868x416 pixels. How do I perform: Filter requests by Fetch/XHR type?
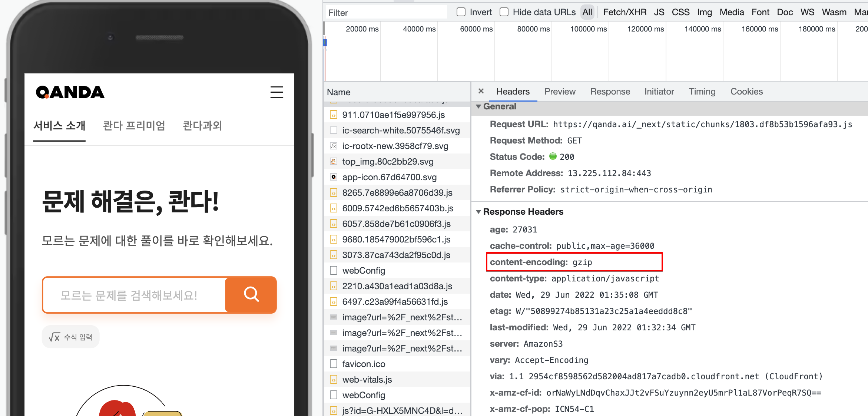pyautogui.click(x=625, y=12)
